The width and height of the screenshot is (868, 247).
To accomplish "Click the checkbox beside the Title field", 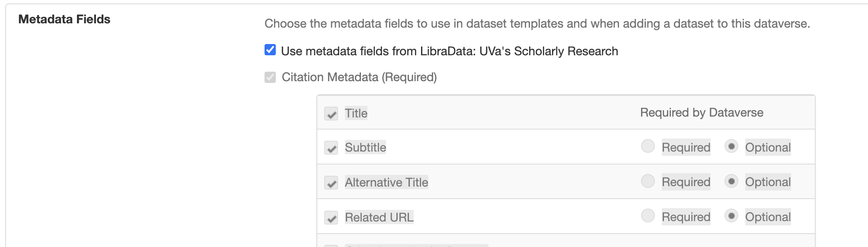I will [x=331, y=114].
